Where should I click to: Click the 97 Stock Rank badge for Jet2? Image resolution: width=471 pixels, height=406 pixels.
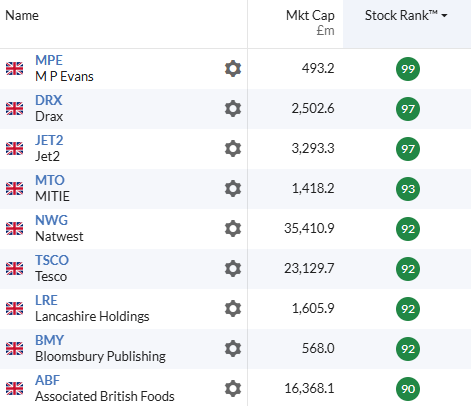(408, 149)
